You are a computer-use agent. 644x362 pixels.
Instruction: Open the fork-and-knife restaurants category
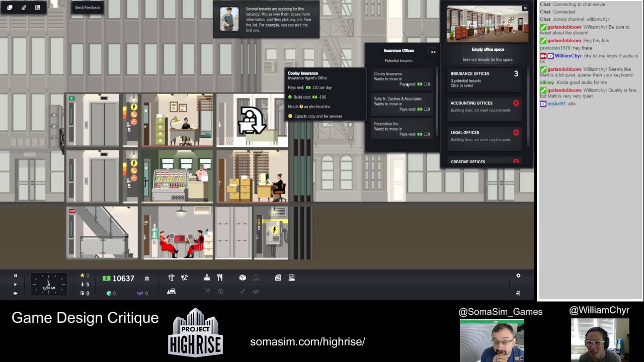[x=220, y=278]
